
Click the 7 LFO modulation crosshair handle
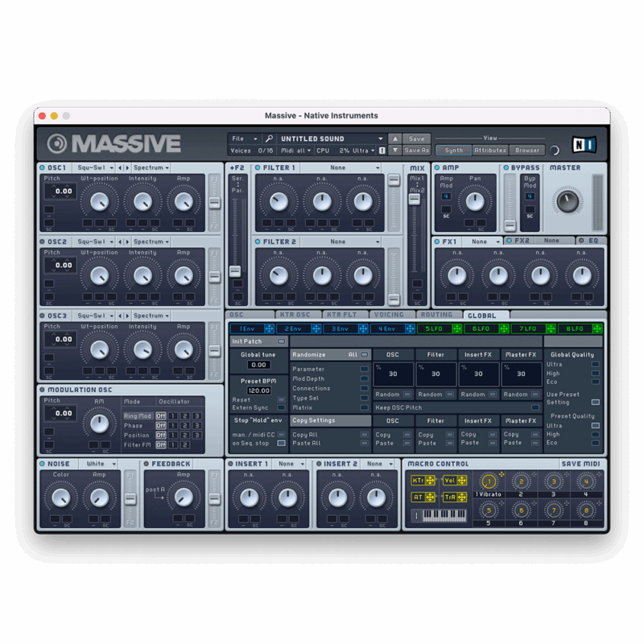tap(551, 328)
